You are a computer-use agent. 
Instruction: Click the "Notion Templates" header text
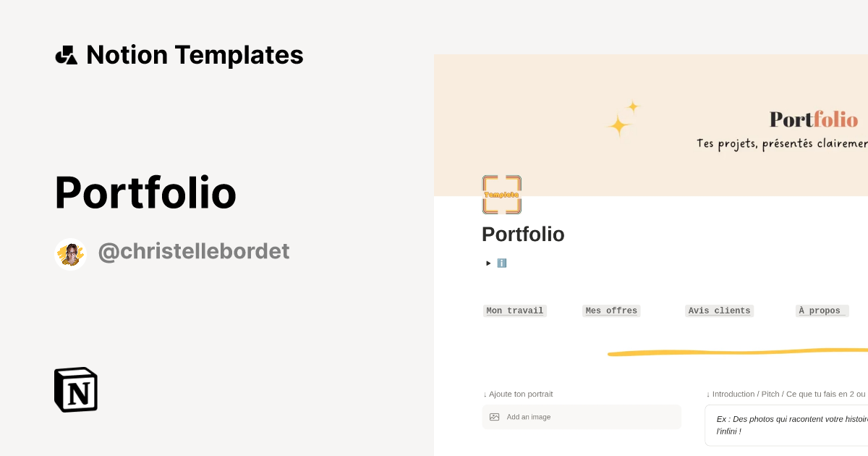(x=195, y=54)
